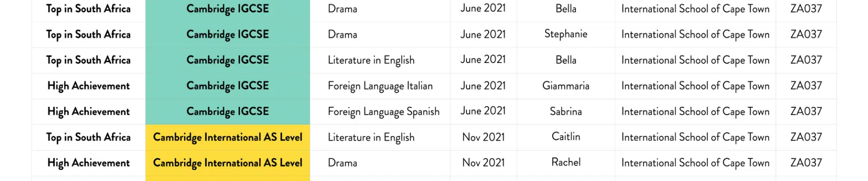Select High Achievement in the Giammaria row
Viewport: 868px width, 181px height.
[x=89, y=86]
